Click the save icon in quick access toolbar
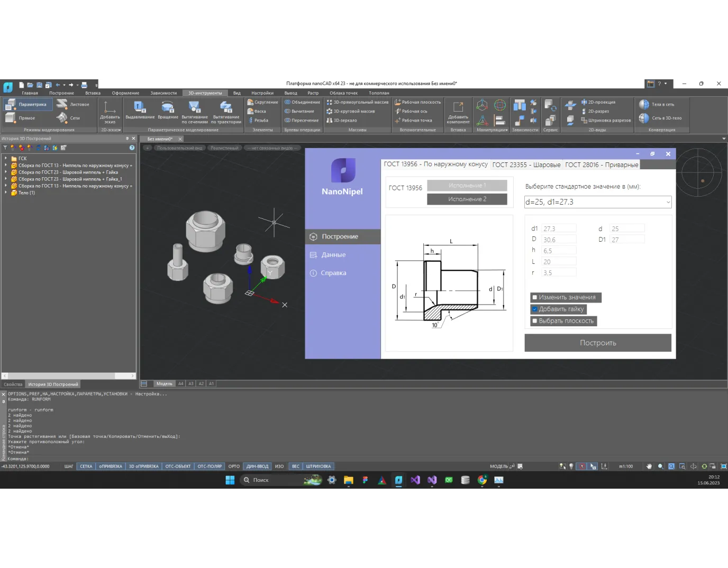The height and width of the screenshot is (568, 728). [x=39, y=85]
